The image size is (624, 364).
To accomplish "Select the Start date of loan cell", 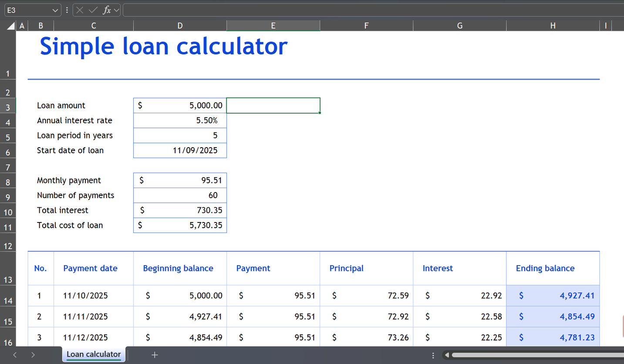I will pyautogui.click(x=180, y=150).
